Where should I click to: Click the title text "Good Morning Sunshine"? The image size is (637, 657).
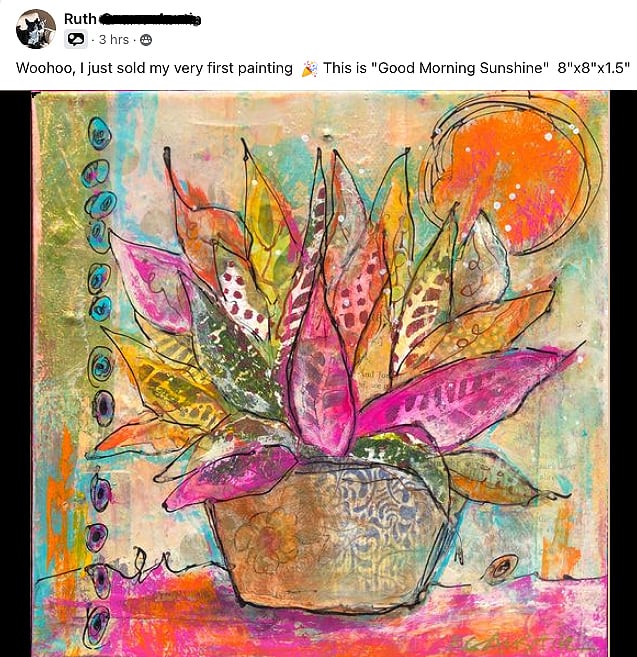[x=460, y=68]
